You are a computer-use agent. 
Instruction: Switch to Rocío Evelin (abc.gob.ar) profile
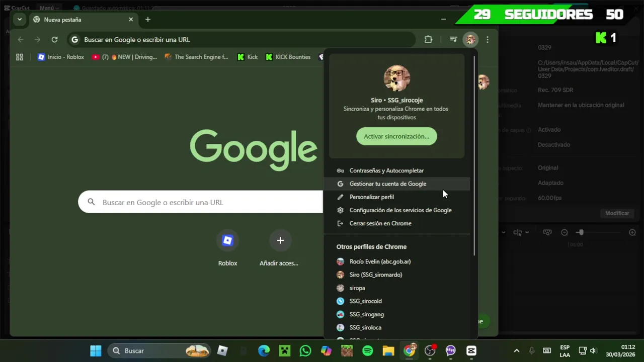397,261
